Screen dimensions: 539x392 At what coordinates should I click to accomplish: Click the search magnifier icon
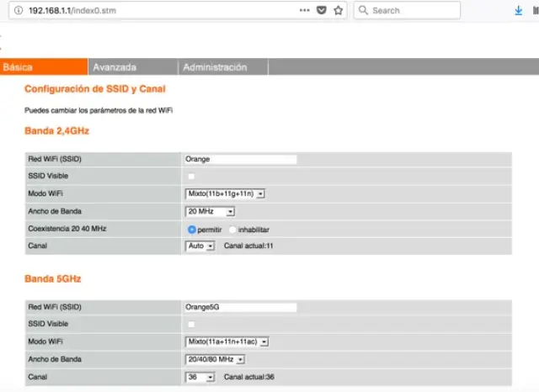pyautogui.click(x=362, y=10)
